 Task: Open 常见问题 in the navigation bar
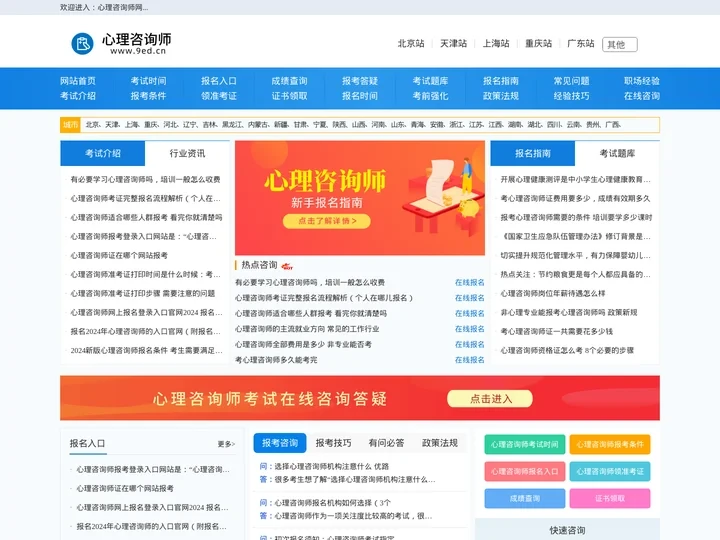(571, 81)
